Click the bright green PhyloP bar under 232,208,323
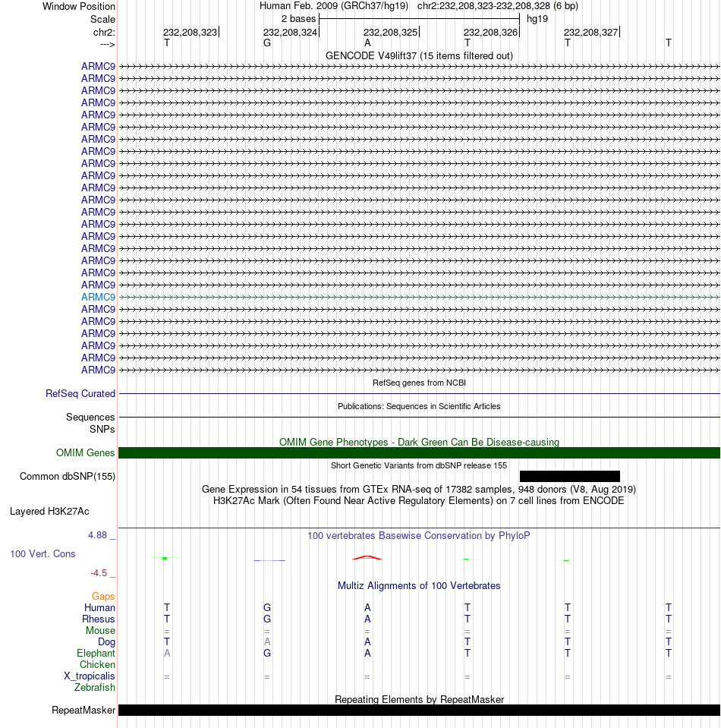This screenshot has height=728, width=721. pos(165,558)
